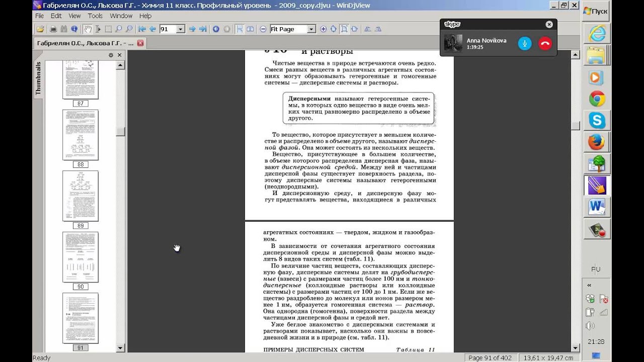
Task: Go to the previous page
Action: (152, 29)
